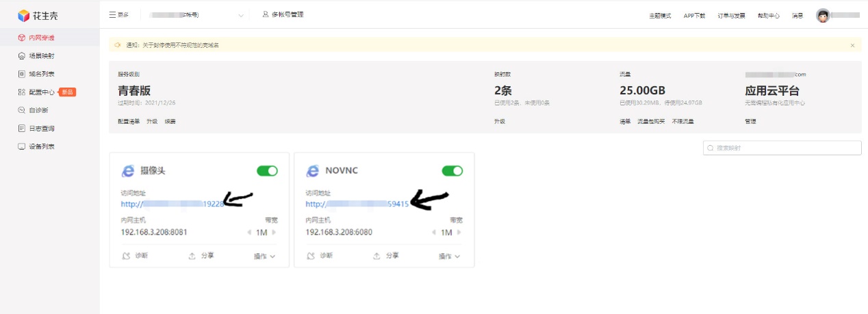
Task: Click the 25.00GB traffic value
Action: pos(642,90)
